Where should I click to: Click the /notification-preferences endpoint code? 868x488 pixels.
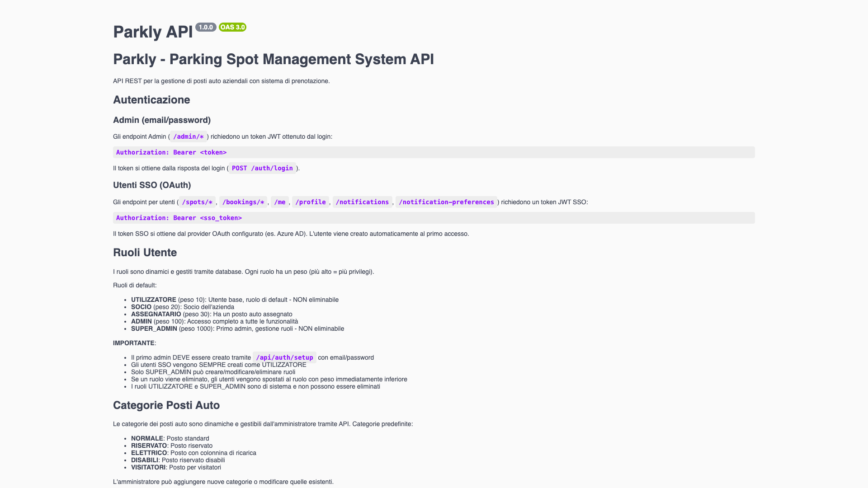(446, 202)
